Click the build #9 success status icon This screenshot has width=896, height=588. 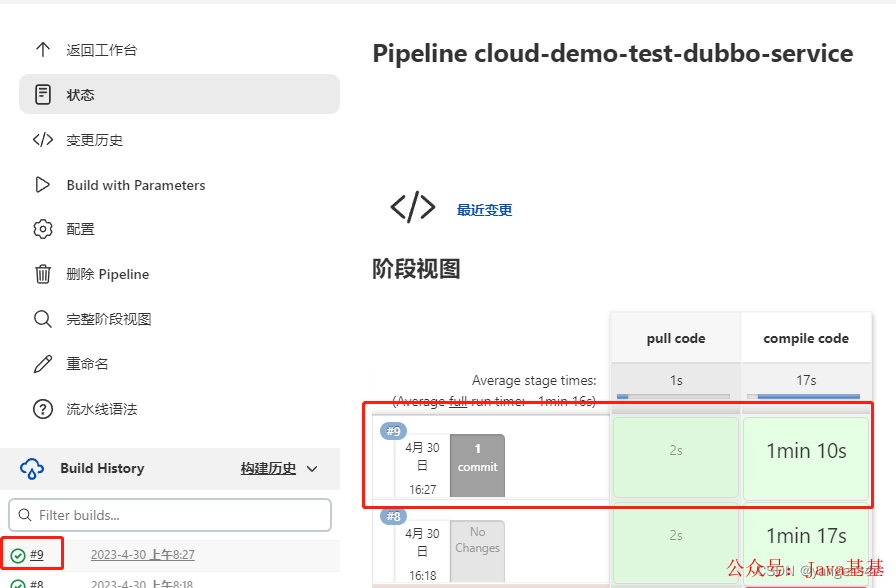(18, 555)
